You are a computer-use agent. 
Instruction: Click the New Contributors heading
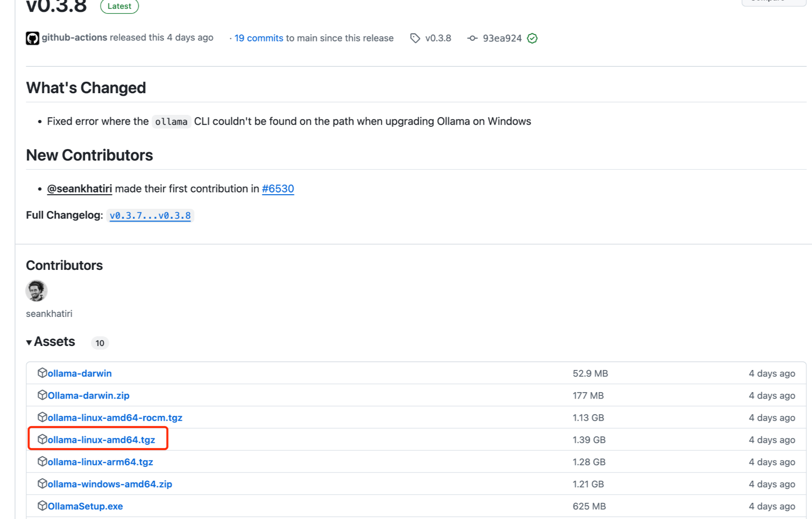point(89,155)
